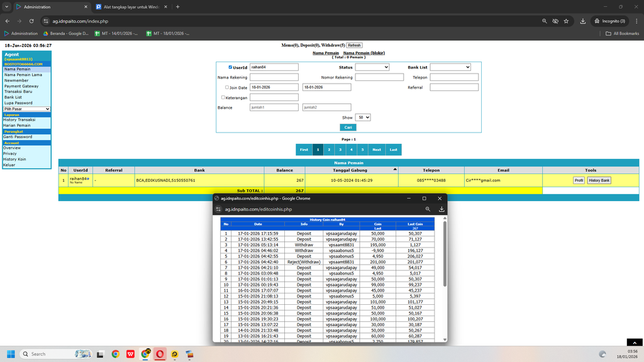Reload the page with refresh icon
The image size is (644, 362).
(x=31, y=21)
